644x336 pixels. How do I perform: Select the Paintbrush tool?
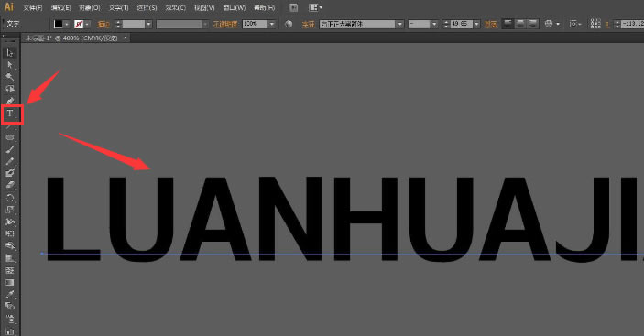click(x=10, y=149)
